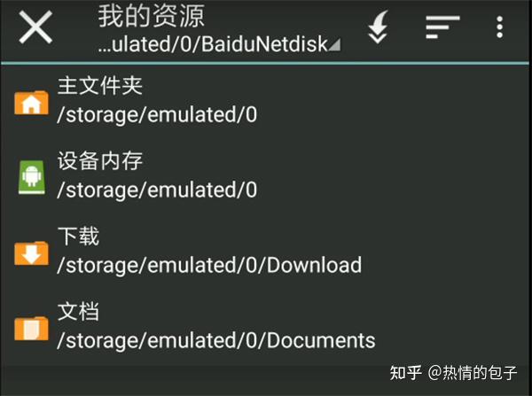The width and height of the screenshot is (532, 396).
Task: Click the 知乎 @热情的包子 watermark
Action: [453, 373]
